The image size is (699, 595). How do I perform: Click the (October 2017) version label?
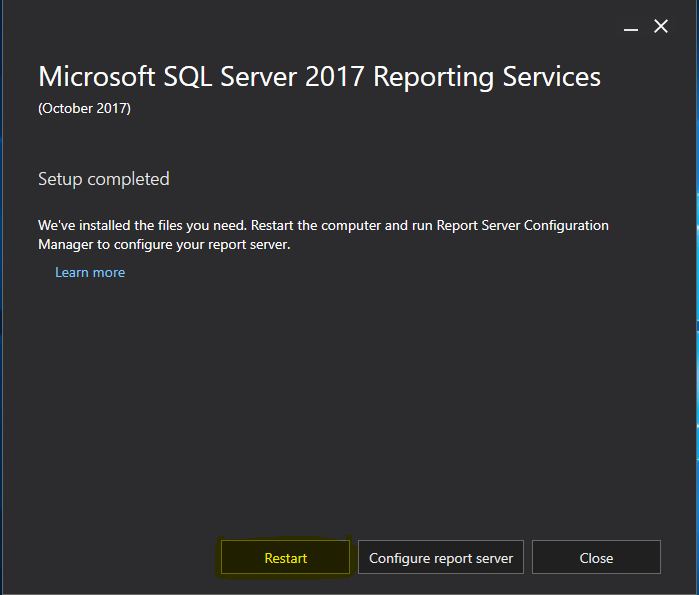(84, 108)
